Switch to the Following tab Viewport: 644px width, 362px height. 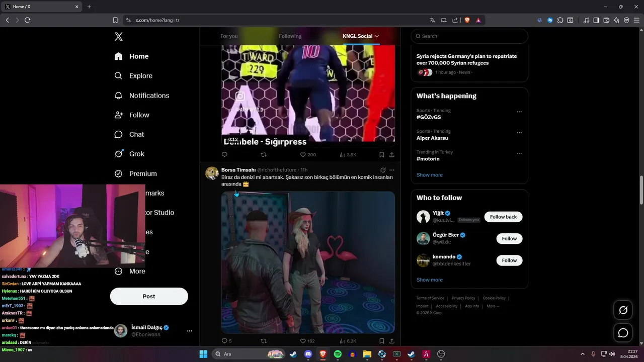point(290,36)
